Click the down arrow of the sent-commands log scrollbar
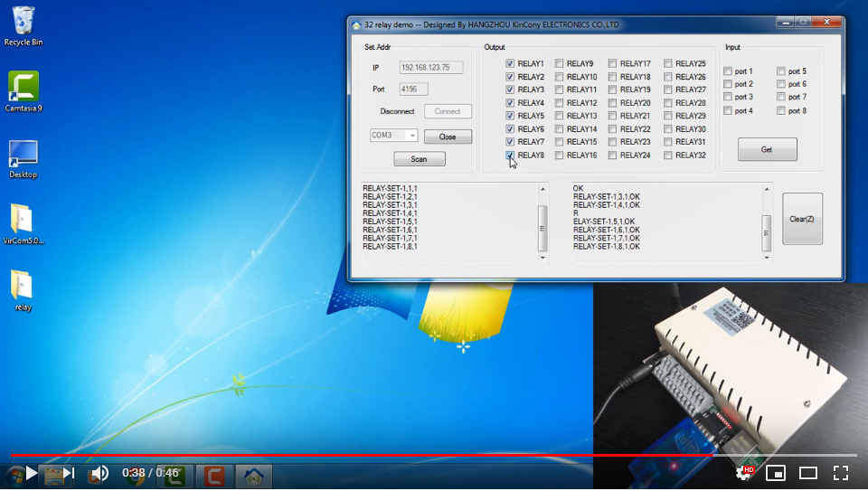Viewport: 868px width, 491px height. pos(542,258)
